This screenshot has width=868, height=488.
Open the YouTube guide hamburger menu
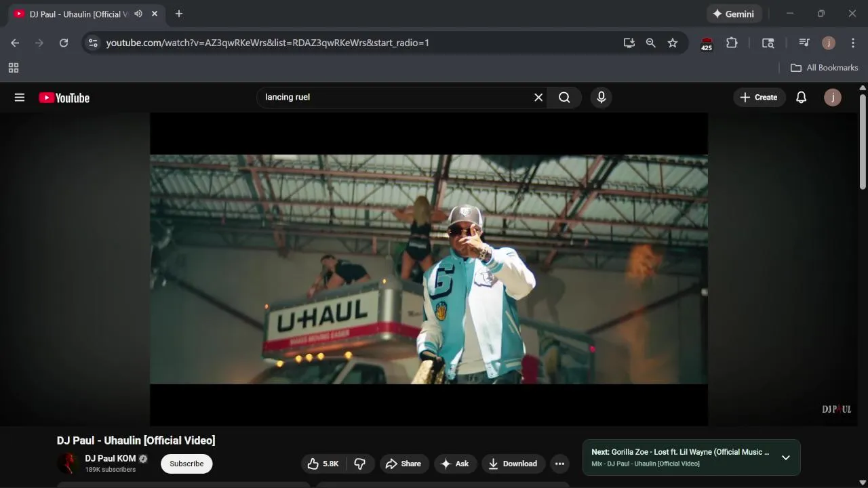point(20,98)
